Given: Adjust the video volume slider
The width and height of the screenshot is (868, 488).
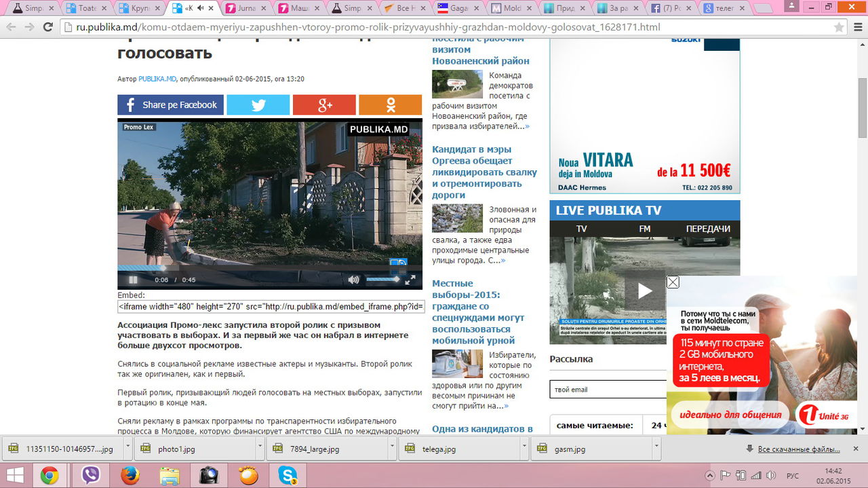Looking at the screenshot, I should 383,279.
